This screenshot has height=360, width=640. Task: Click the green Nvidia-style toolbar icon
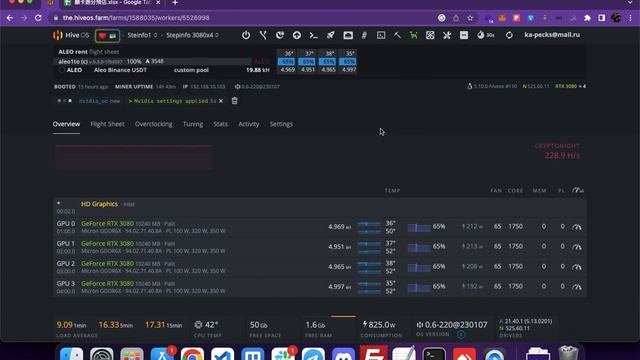coord(413,36)
